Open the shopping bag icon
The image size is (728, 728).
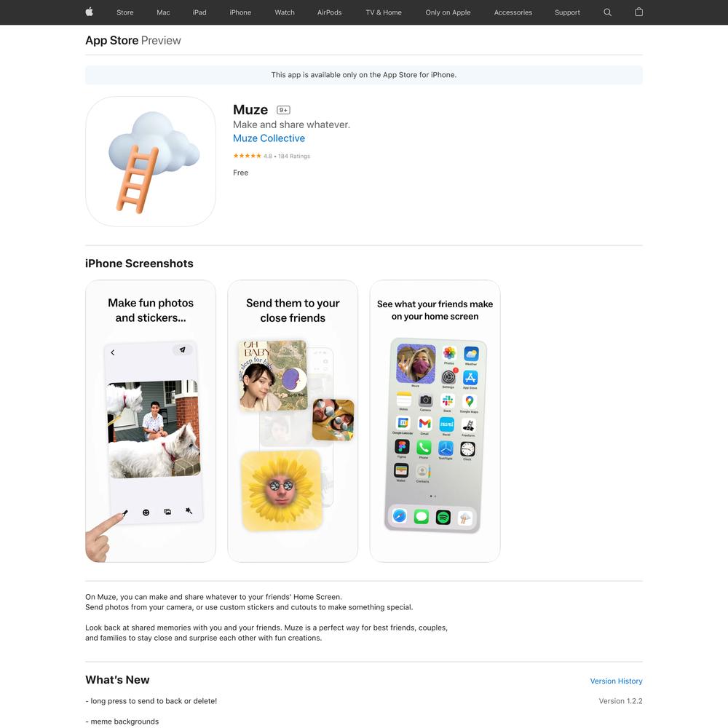tap(639, 12)
